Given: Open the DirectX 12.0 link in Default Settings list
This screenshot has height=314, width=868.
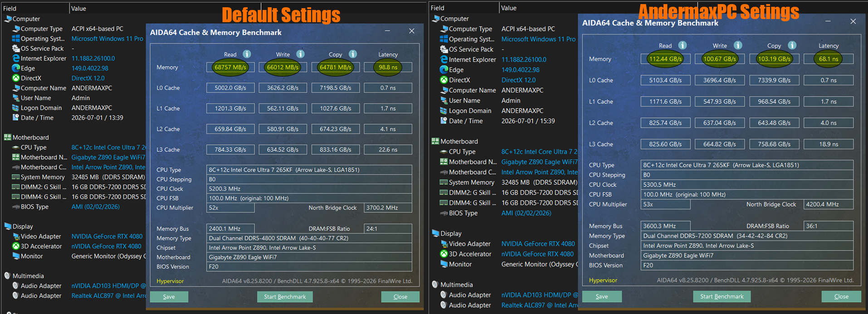Looking at the screenshot, I should [x=88, y=78].
